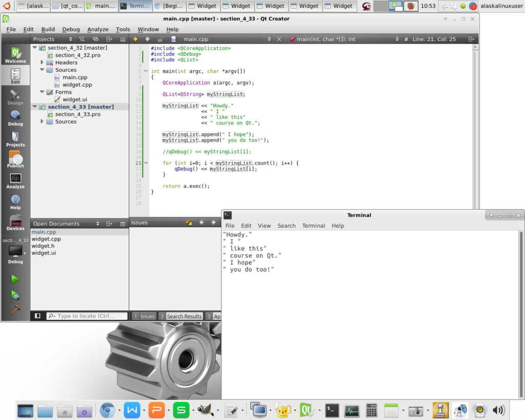Switch to Welcome mode in the sidebar
Viewport: 525px width, 420px height.
(x=15, y=55)
